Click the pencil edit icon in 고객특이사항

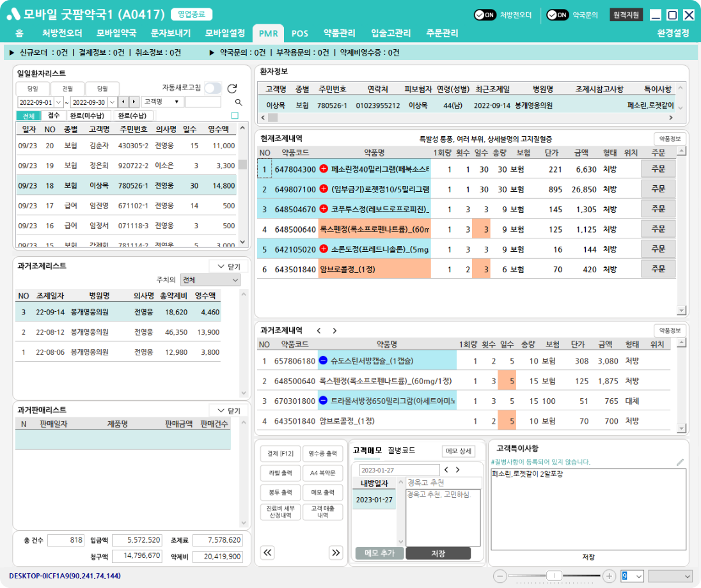click(680, 461)
